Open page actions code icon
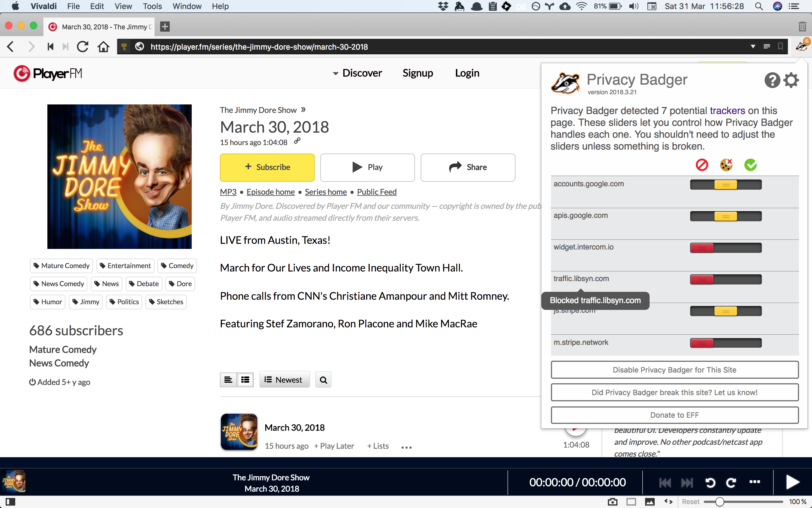The height and width of the screenshot is (508, 812). pyautogui.click(x=668, y=502)
